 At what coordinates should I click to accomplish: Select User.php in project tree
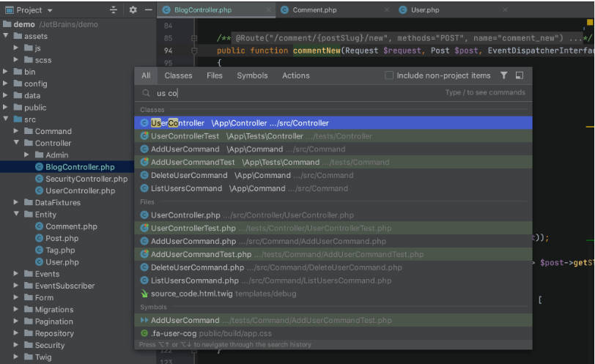tap(62, 262)
